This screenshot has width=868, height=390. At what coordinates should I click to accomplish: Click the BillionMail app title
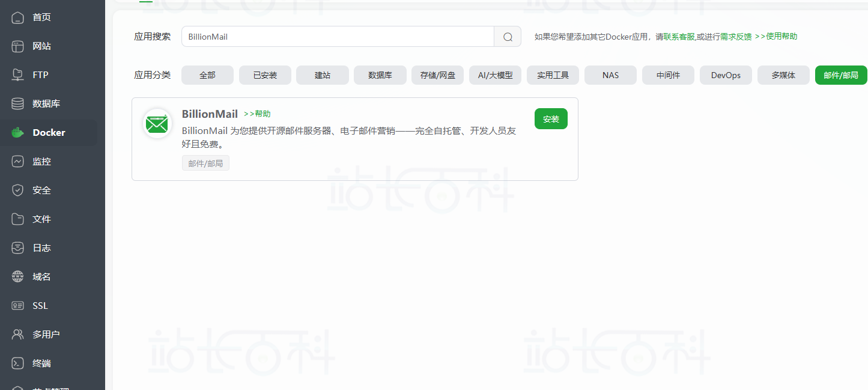[210, 114]
